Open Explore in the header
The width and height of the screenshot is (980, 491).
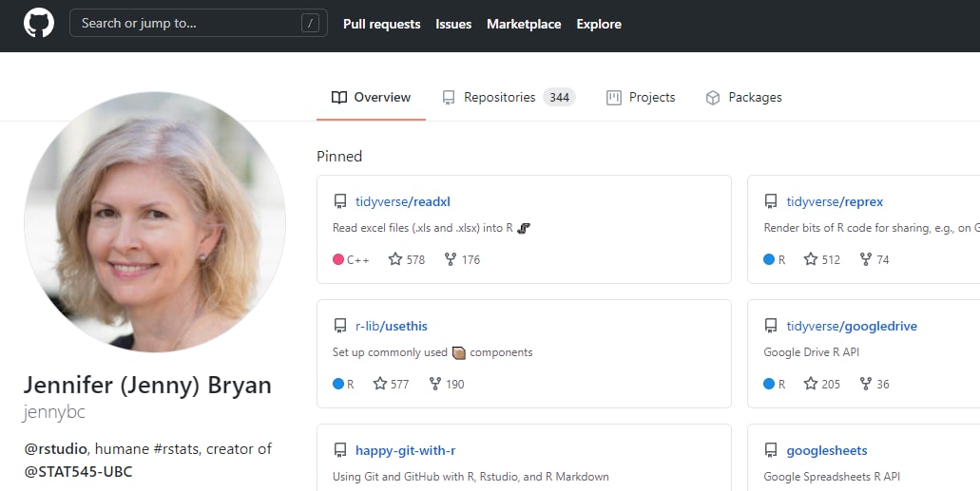[599, 25]
